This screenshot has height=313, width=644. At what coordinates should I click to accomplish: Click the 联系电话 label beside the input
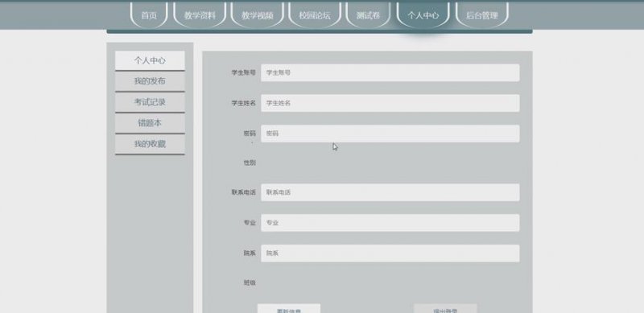(x=244, y=192)
